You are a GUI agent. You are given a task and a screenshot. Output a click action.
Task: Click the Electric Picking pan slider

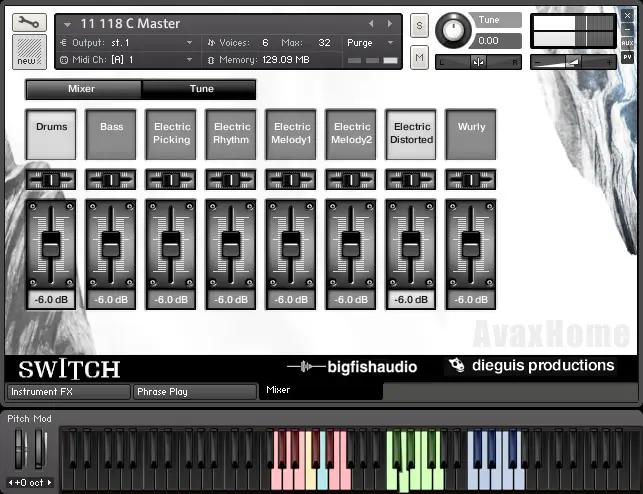171,180
